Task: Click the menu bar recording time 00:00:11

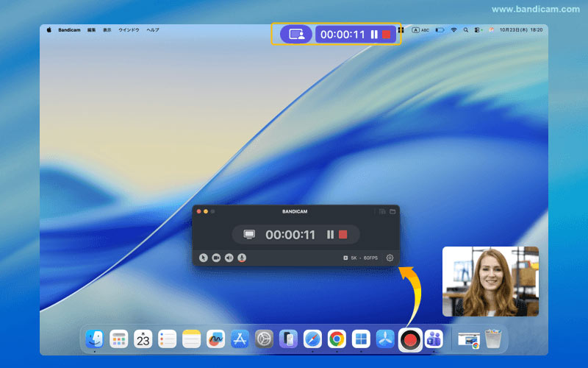Action: [x=343, y=35]
